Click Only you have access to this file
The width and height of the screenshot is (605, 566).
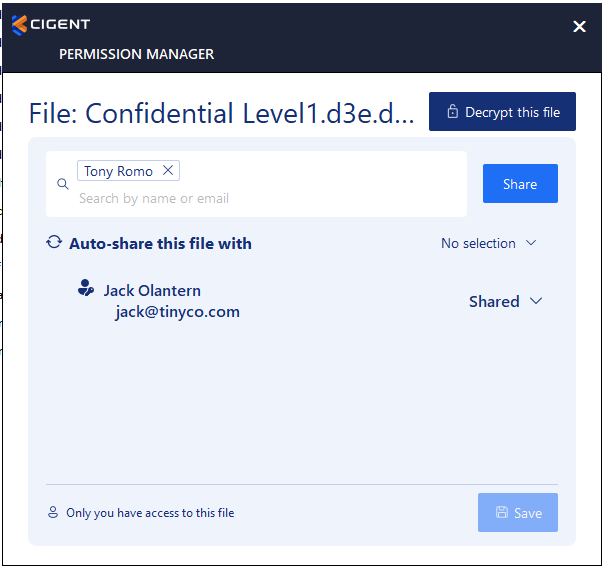click(150, 513)
